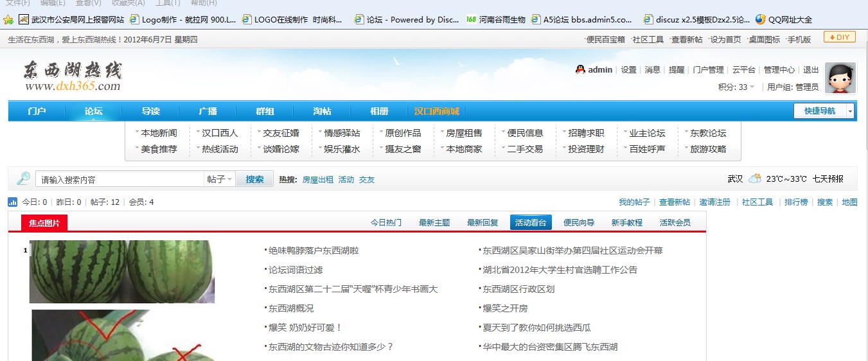Open the QQ网址大全 bookmark
This screenshot has height=361, width=868.
pyautogui.click(x=784, y=19)
